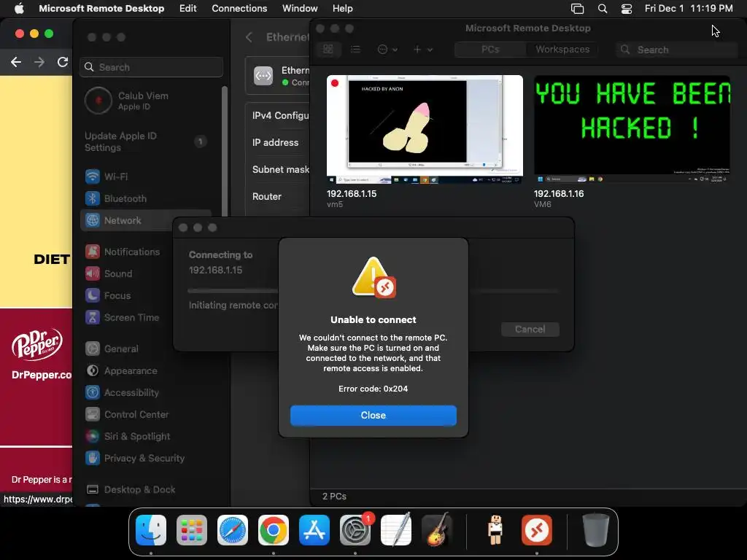Select list view icon in Remote Desktop toolbar

click(355, 49)
